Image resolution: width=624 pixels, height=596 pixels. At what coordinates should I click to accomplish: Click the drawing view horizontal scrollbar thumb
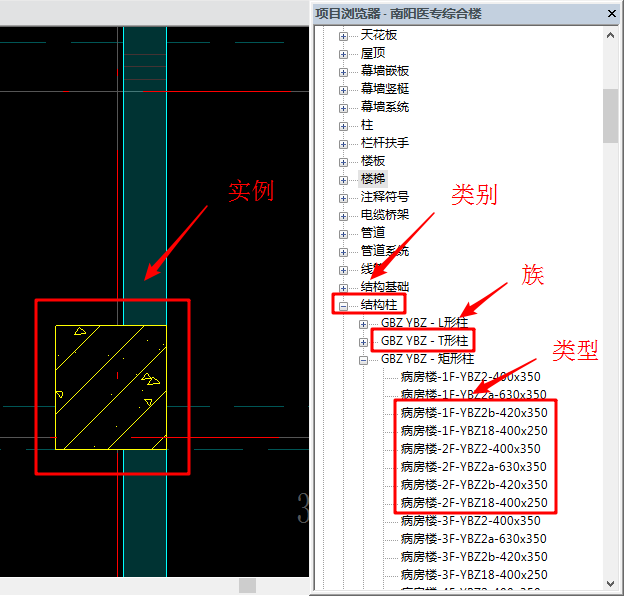click(x=247, y=586)
